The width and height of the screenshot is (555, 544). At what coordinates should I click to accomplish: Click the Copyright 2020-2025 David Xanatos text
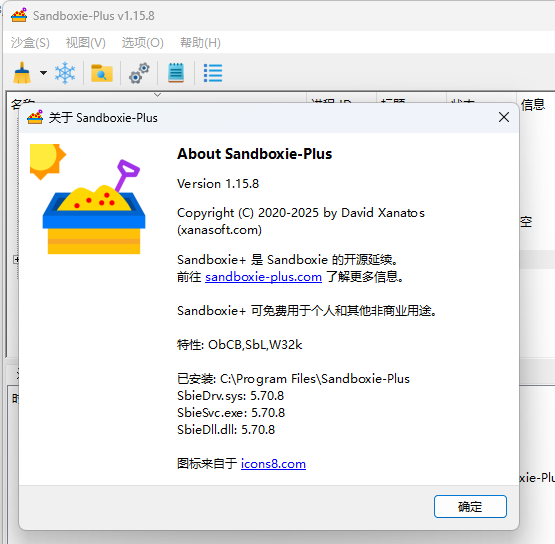pyautogui.click(x=301, y=221)
